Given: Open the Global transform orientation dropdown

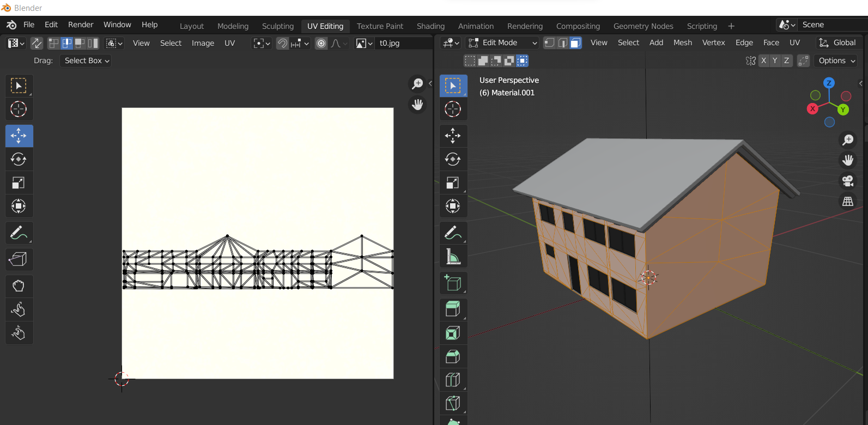Looking at the screenshot, I should 839,43.
